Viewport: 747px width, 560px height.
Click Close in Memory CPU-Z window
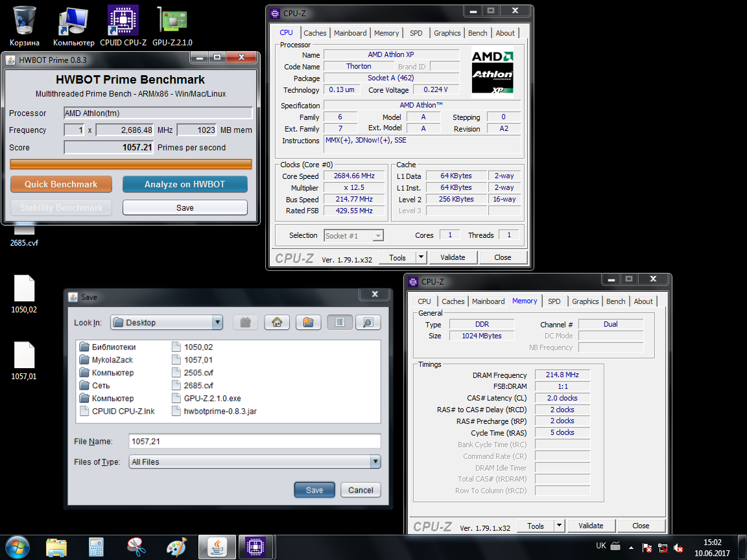click(641, 526)
